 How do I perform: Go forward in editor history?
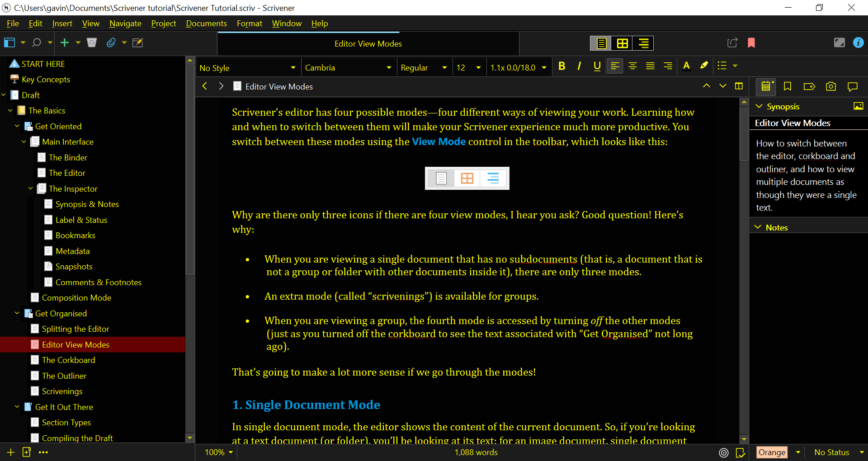[221, 86]
